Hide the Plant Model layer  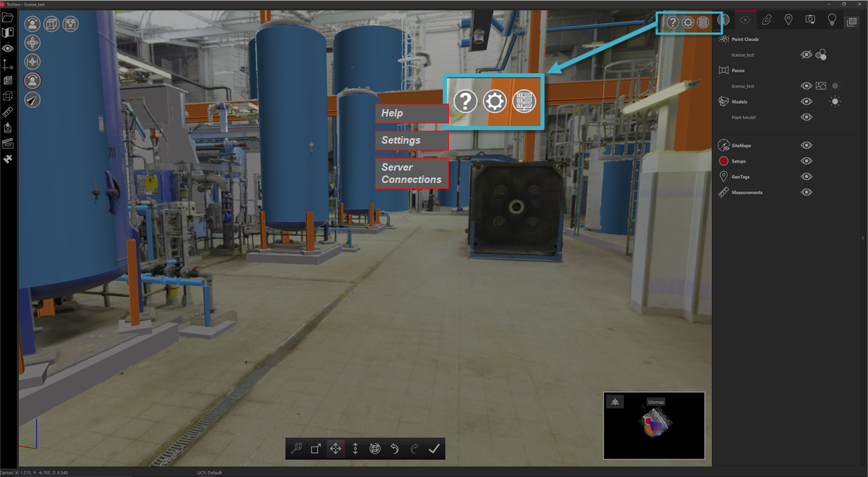pyautogui.click(x=806, y=117)
